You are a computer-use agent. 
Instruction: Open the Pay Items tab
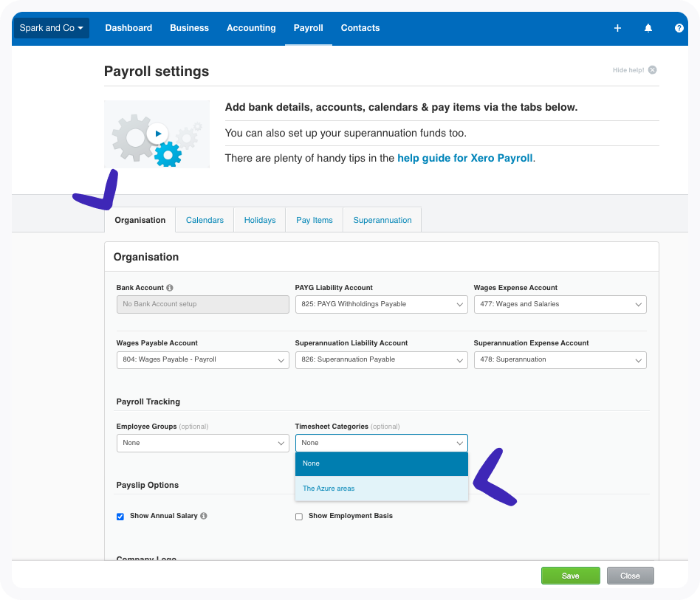(314, 220)
